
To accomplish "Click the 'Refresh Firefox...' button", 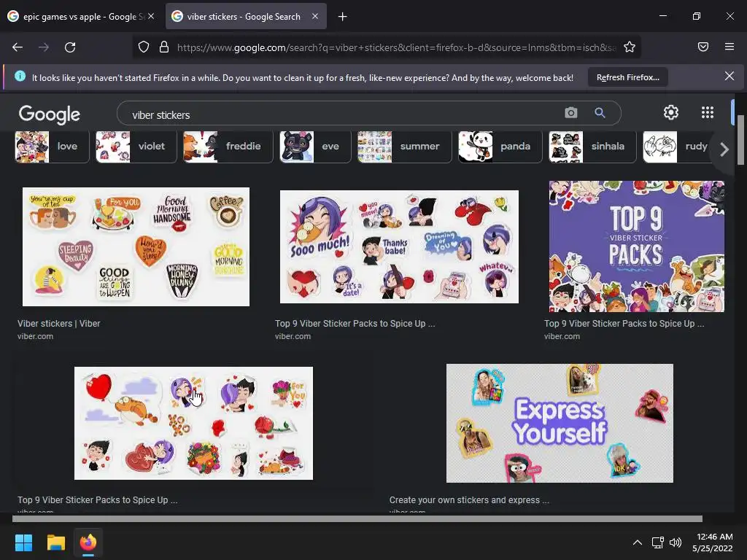I will click(x=628, y=77).
